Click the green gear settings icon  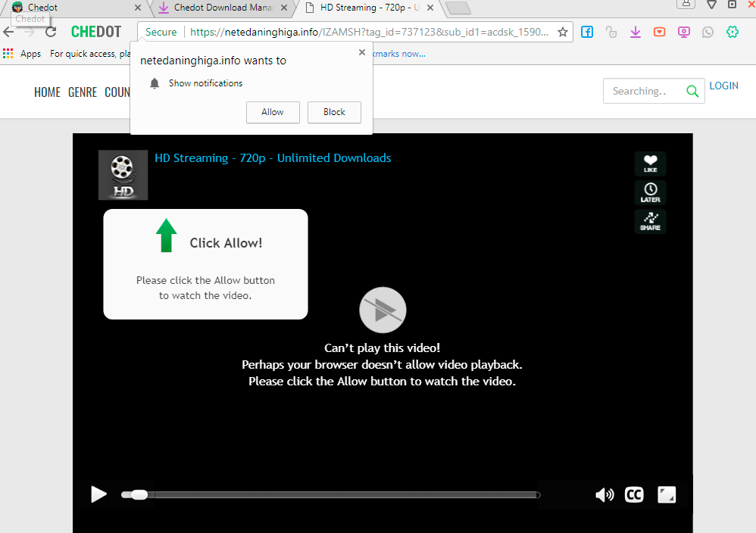(732, 32)
